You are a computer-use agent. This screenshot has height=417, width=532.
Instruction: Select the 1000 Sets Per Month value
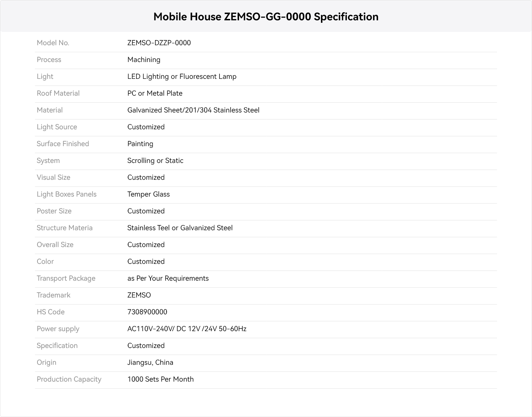click(160, 379)
